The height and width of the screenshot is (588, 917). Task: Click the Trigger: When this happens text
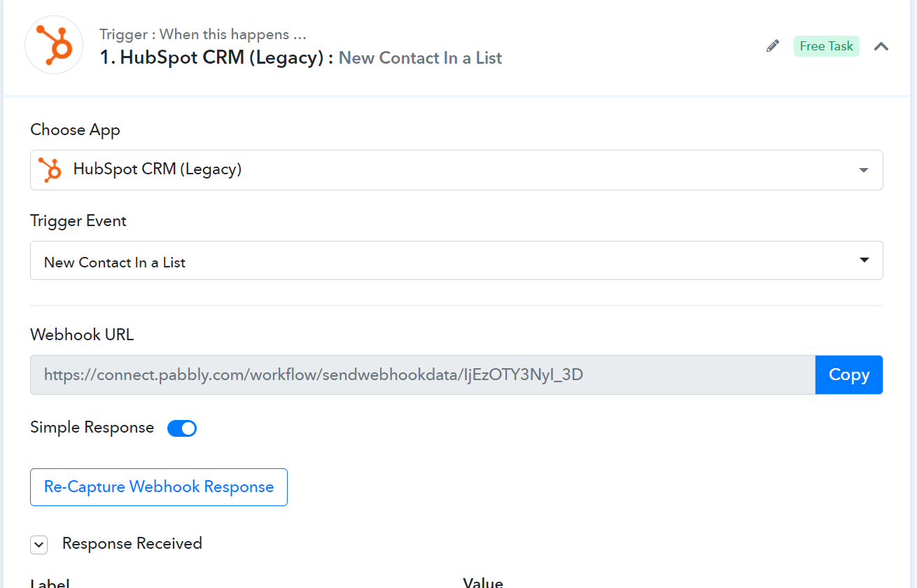pyautogui.click(x=203, y=34)
